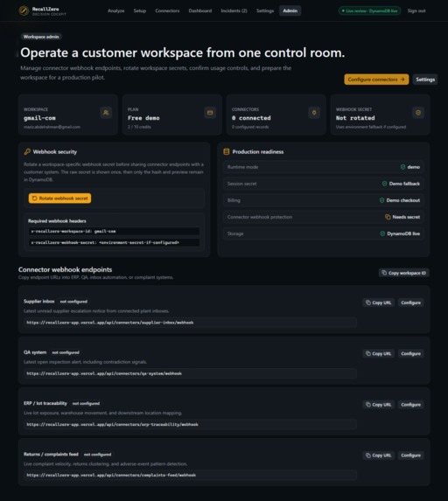Click the credit card icon in Plan card
The image size is (448, 501).
[x=210, y=113]
